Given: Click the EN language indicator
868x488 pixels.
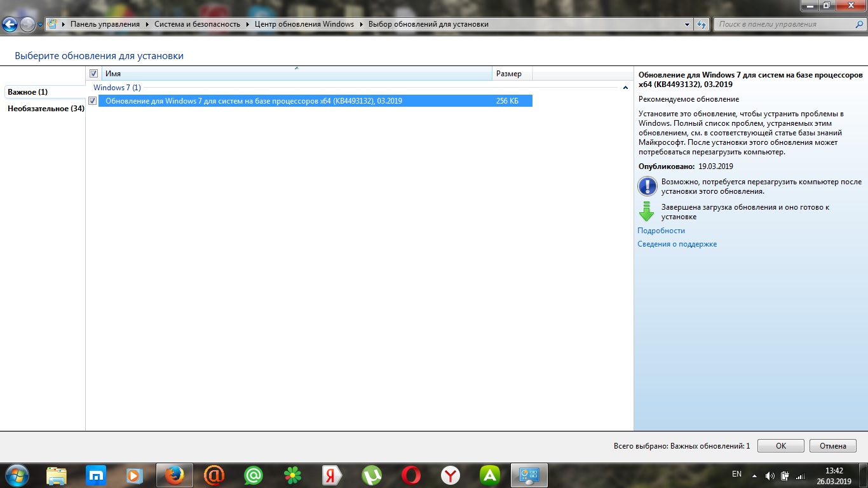Looking at the screenshot, I should coord(736,474).
